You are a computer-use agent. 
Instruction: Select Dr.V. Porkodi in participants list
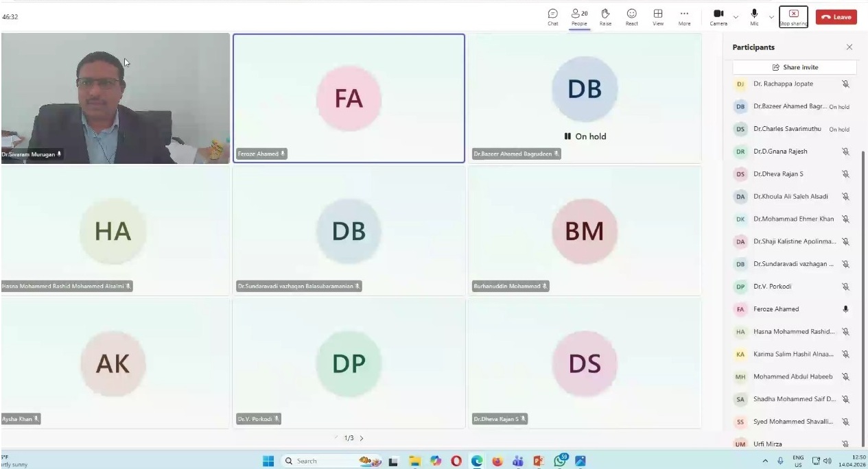772,287
